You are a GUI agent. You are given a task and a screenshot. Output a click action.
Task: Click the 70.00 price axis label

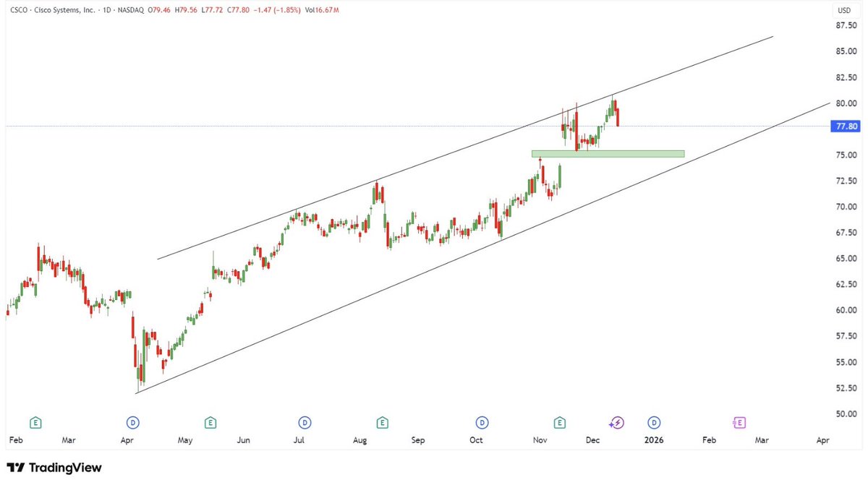(846, 207)
